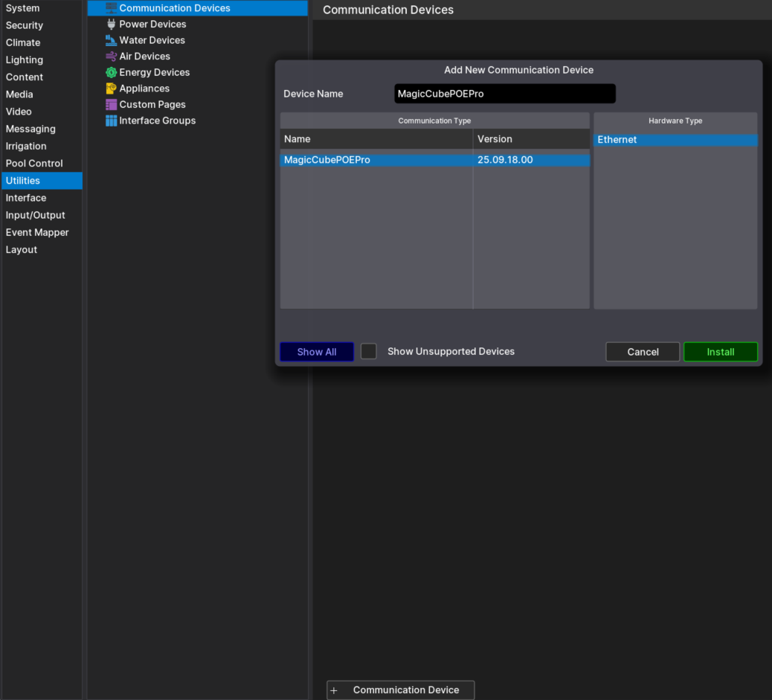Click the Air Devices wind icon
The height and width of the screenshot is (700, 772).
click(111, 57)
